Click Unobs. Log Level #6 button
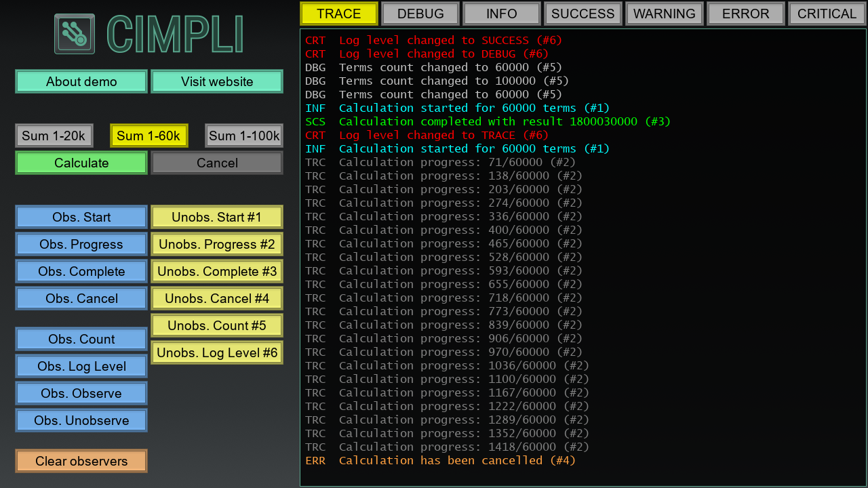The image size is (868, 488). click(217, 352)
